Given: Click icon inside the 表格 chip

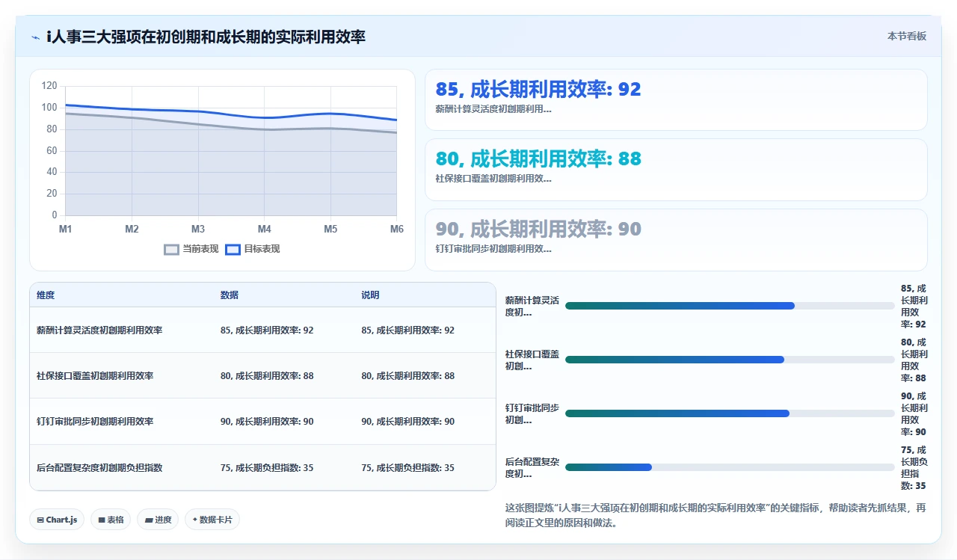Looking at the screenshot, I should coord(102,520).
